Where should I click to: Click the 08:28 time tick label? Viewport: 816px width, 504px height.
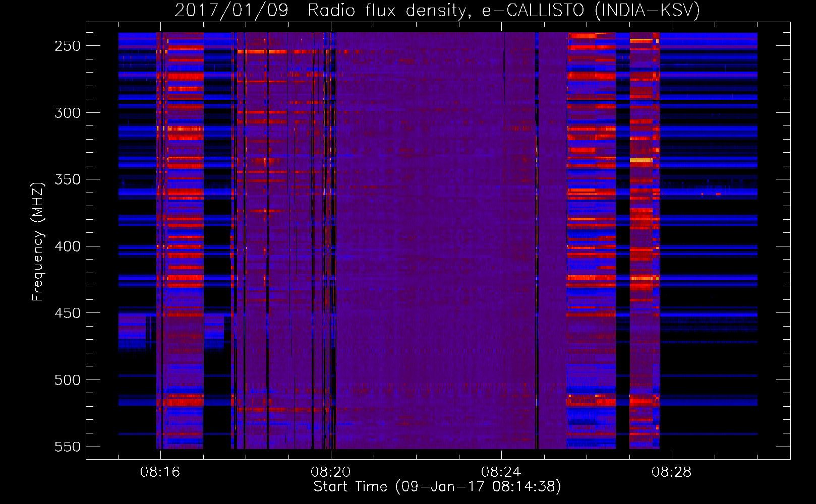[x=672, y=472]
